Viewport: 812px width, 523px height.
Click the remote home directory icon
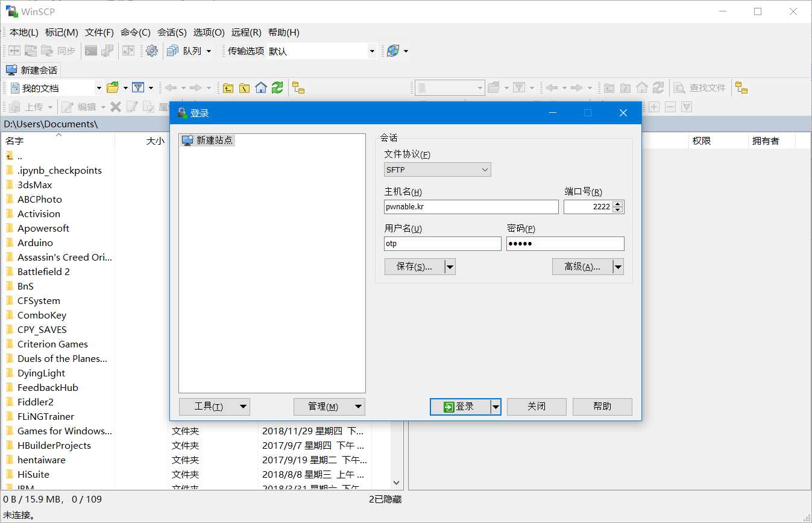point(642,88)
